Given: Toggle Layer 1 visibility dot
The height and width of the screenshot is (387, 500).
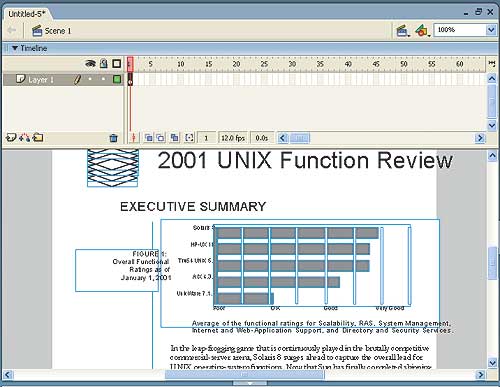Looking at the screenshot, I should (90, 79).
